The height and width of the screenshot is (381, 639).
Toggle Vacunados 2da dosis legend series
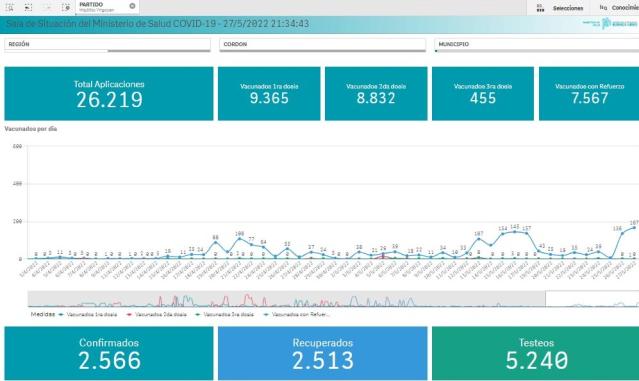tap(157, 315)
